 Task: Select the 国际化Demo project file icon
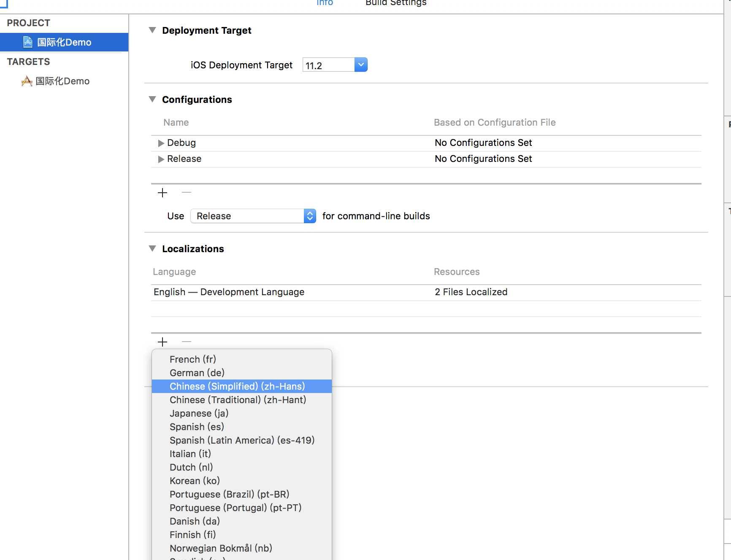coord(28,42)
